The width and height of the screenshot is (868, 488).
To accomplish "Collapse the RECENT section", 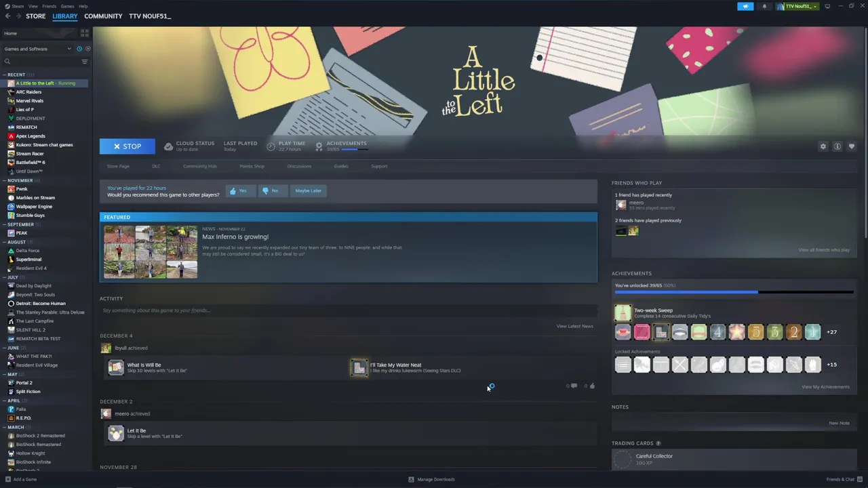I will coord(15,75).
